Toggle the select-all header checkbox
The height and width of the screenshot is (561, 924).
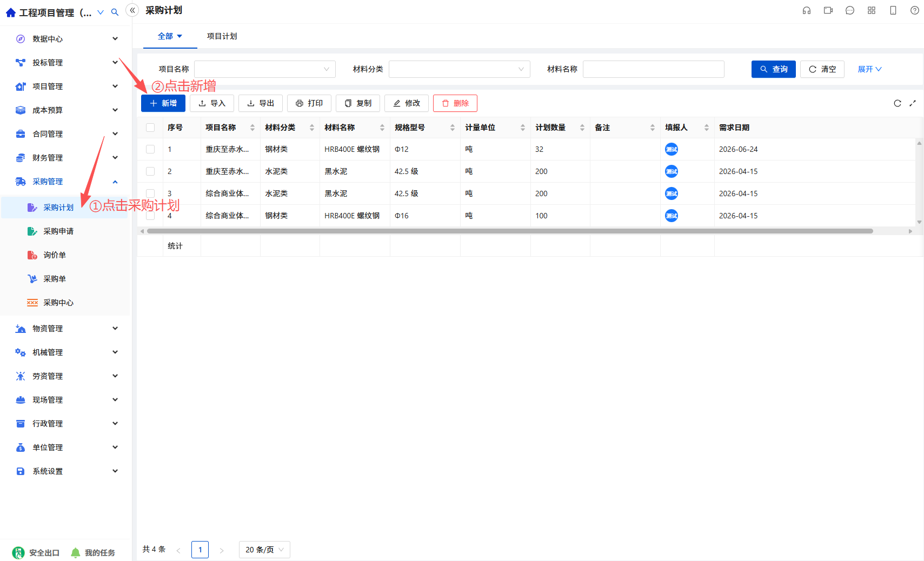(150, 128)
